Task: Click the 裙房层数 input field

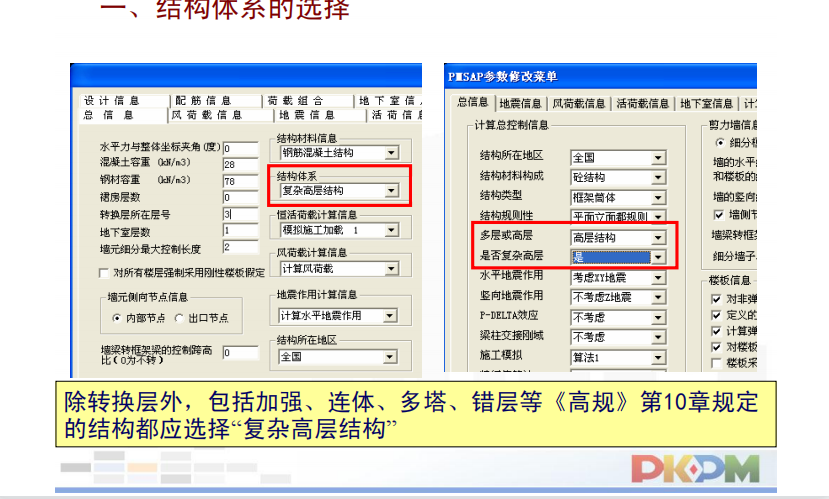Action: [241, 198]
